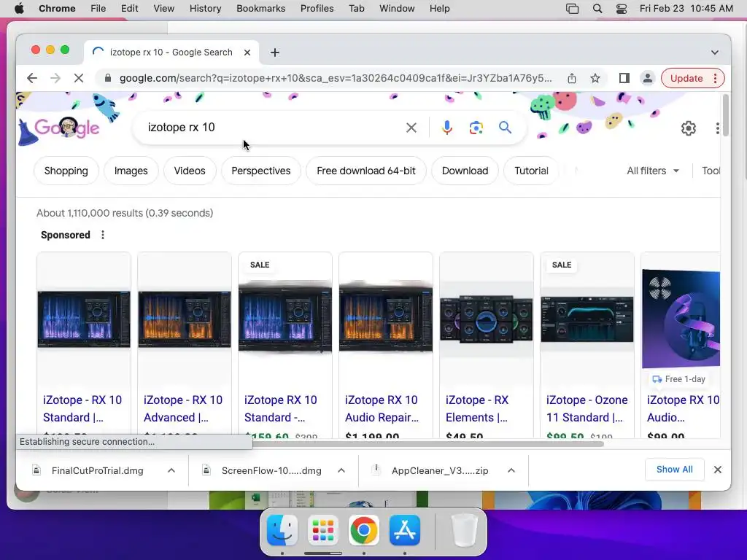Viewport: 747px width, 560px height.
Task: Click the Google doodle logo
Action: 66,127
